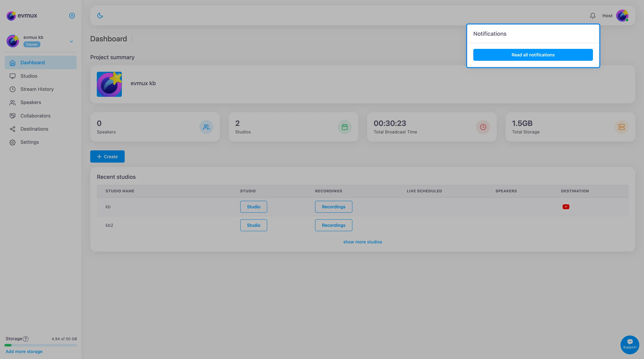Click the 4.94 of 50 GB text
Screen dimensions: 644x359
coord(64,339)
